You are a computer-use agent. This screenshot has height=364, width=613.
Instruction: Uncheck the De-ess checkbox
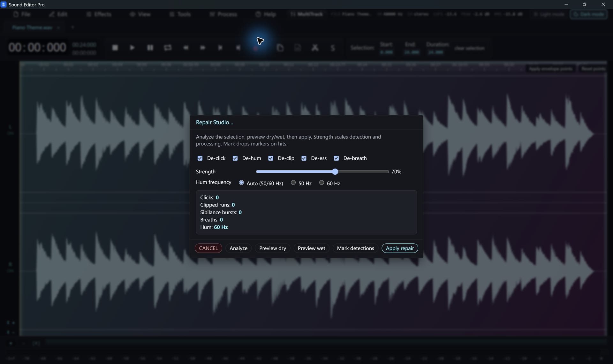(x=304, y=158)
